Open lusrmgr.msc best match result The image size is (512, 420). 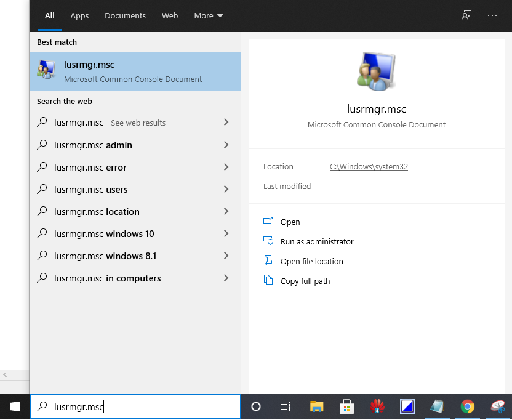(x=135, y=71)
